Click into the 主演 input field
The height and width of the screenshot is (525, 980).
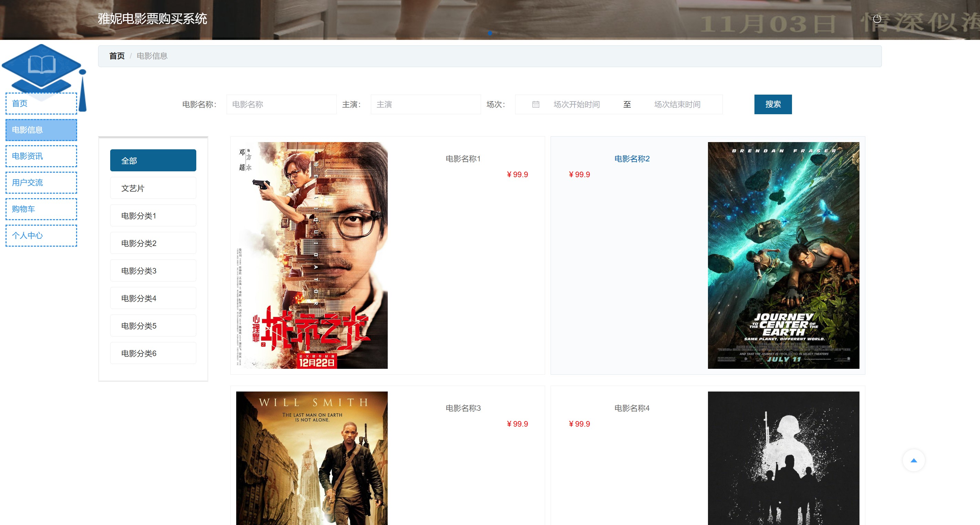click(x=425, y=105)
